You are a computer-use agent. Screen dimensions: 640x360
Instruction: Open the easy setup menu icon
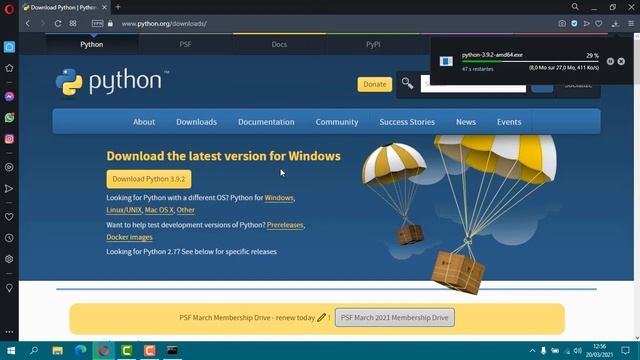coord(631,24)
